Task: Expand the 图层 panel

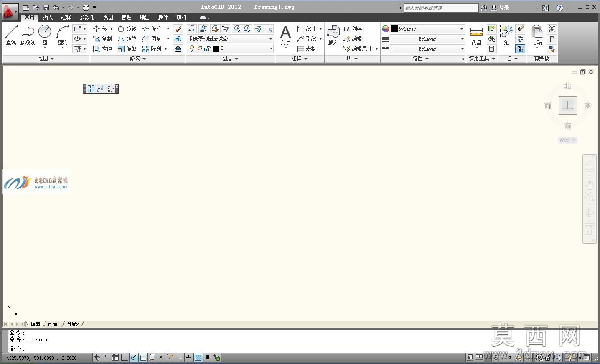Action: click(x=230, y=59)
